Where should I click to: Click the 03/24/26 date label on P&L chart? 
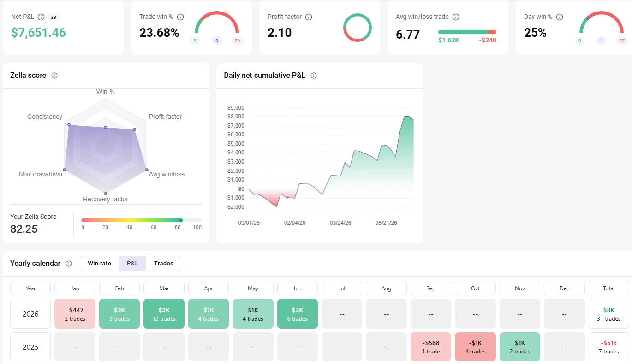340,223
